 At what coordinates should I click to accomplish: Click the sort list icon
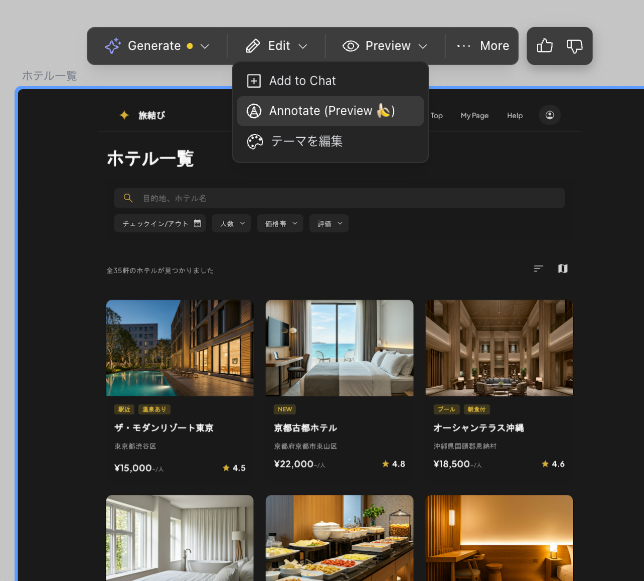(538, 269)
